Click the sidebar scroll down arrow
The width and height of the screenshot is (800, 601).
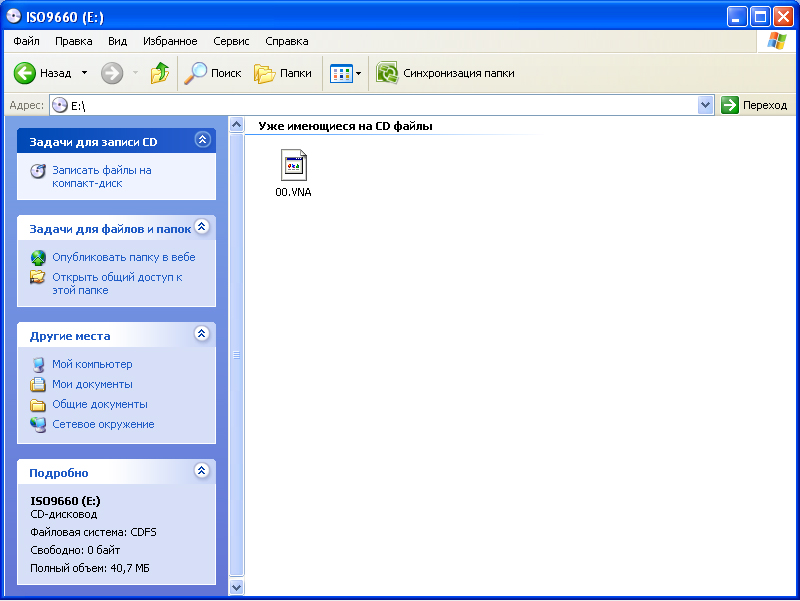click(x=237, y=588)
